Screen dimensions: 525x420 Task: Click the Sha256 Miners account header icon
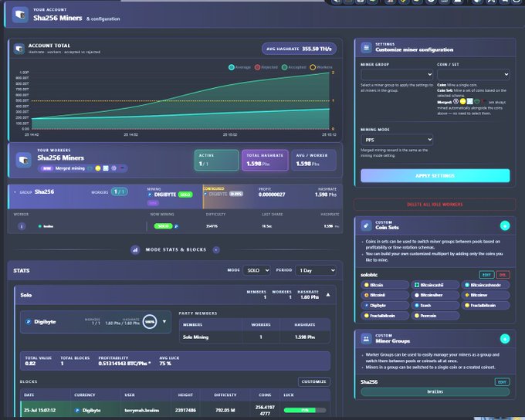20,15
